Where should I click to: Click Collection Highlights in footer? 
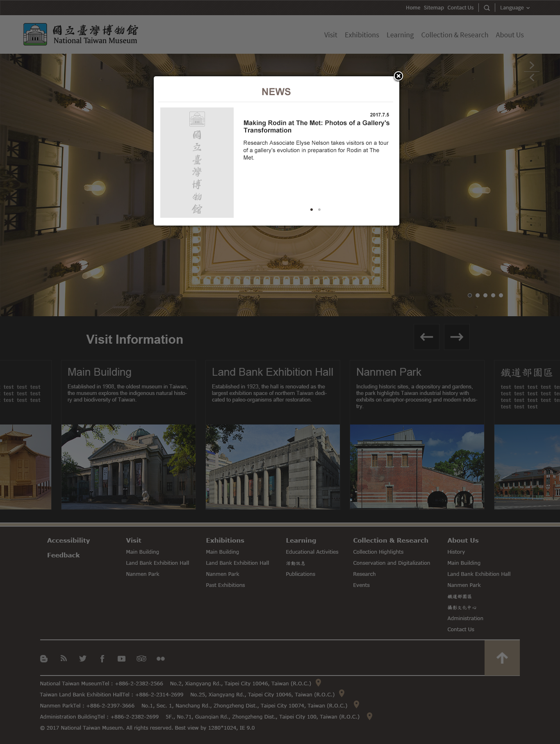click(378, 552)
